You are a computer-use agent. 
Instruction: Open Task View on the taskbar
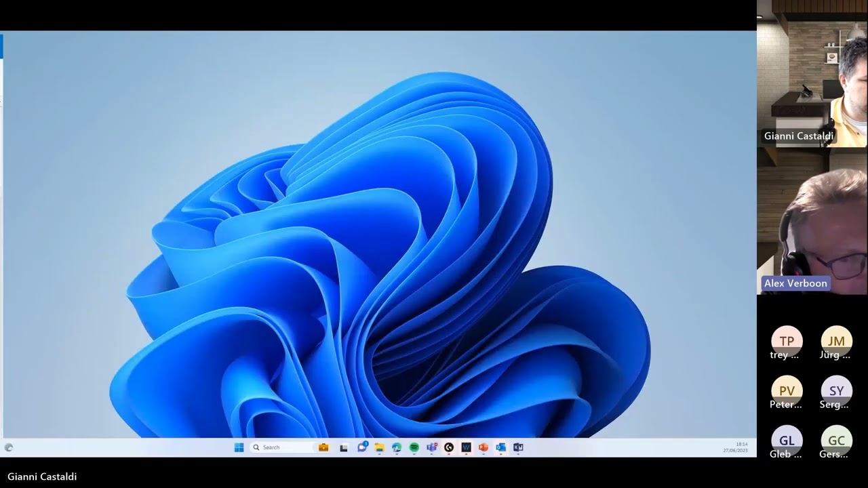coord(344,447)
